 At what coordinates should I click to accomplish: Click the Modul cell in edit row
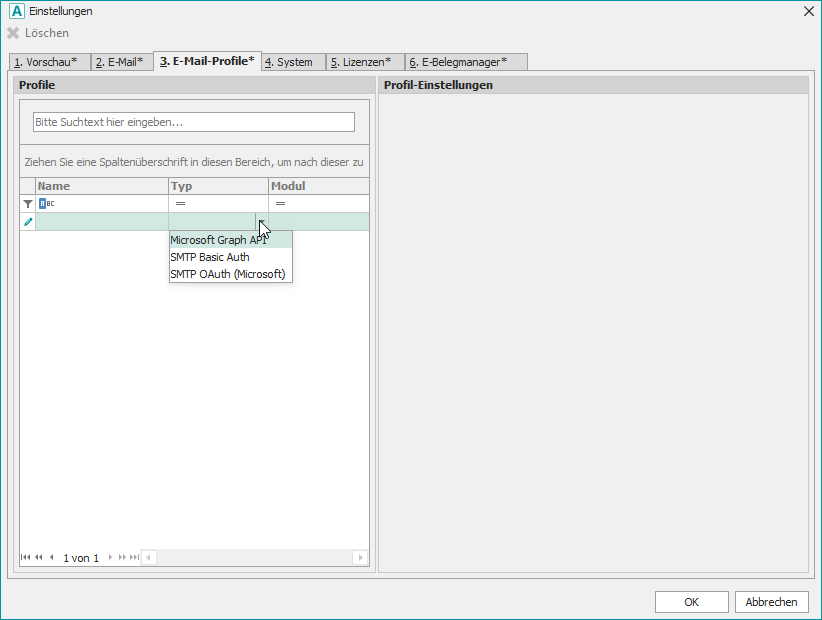(319, 222)
